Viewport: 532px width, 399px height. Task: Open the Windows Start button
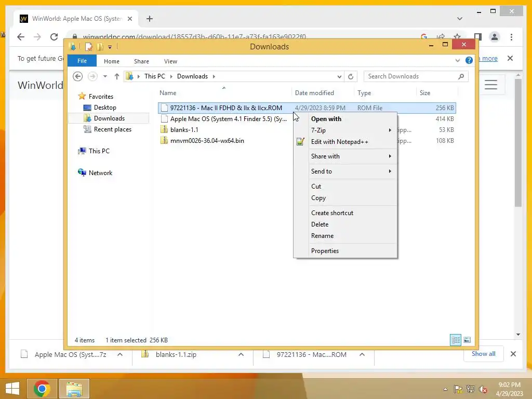pos(12,389)
